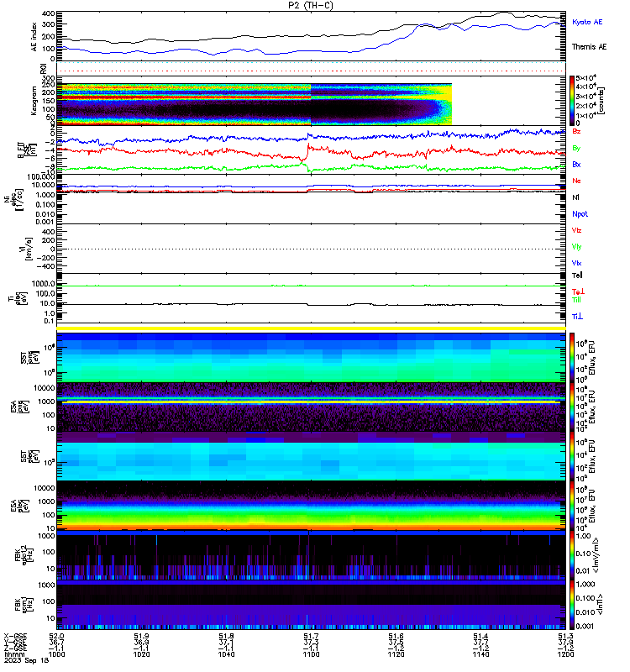630x672 pixels.
Task: Select the red Ne legend label
Action: point(576,181)
